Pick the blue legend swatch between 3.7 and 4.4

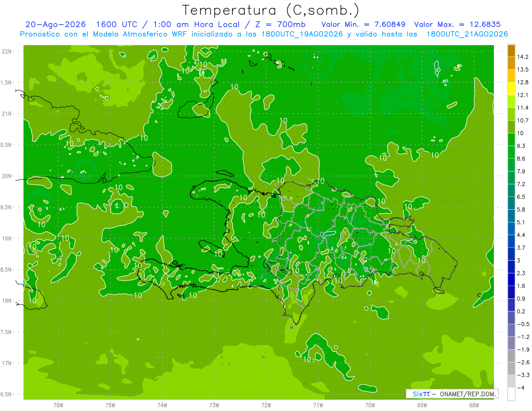[511, 241]
